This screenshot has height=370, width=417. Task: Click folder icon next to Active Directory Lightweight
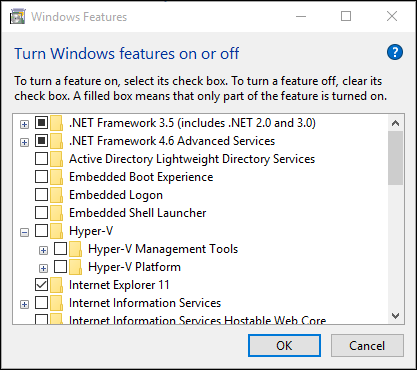coord(56,159)
